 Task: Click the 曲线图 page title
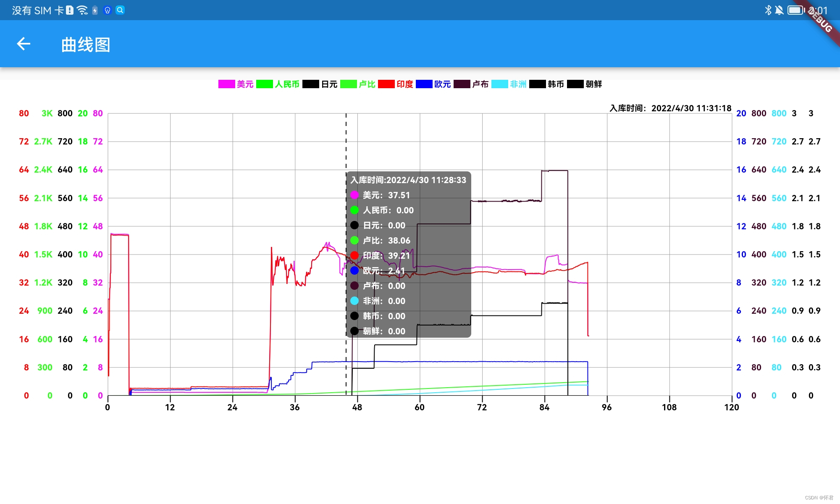pyautogui.click(x=86, y=45)
